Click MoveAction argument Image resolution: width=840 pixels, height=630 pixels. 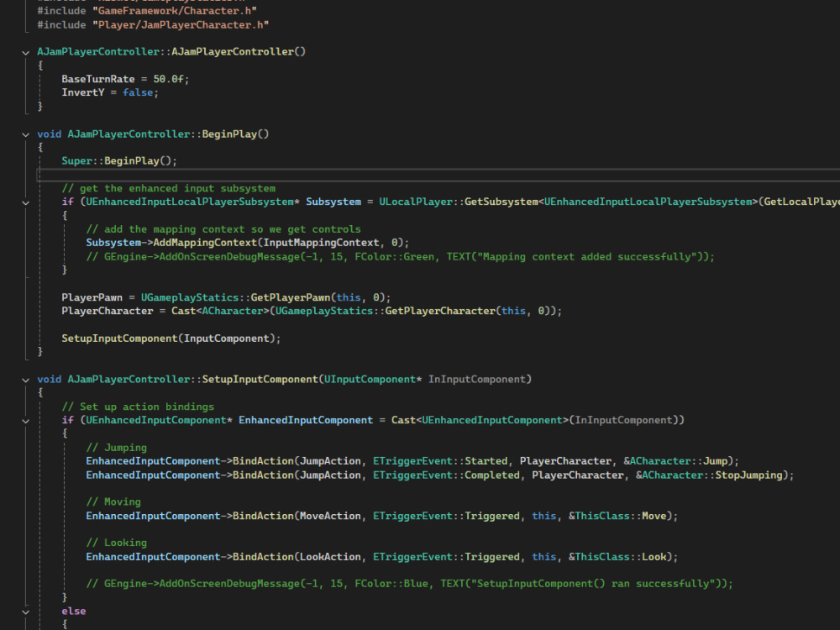tap(330, 516)
